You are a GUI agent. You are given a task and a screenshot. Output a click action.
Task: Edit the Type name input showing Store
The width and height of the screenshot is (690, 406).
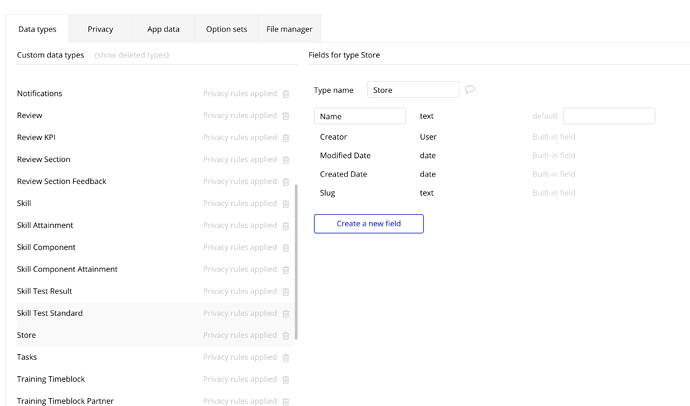point(413,90)
